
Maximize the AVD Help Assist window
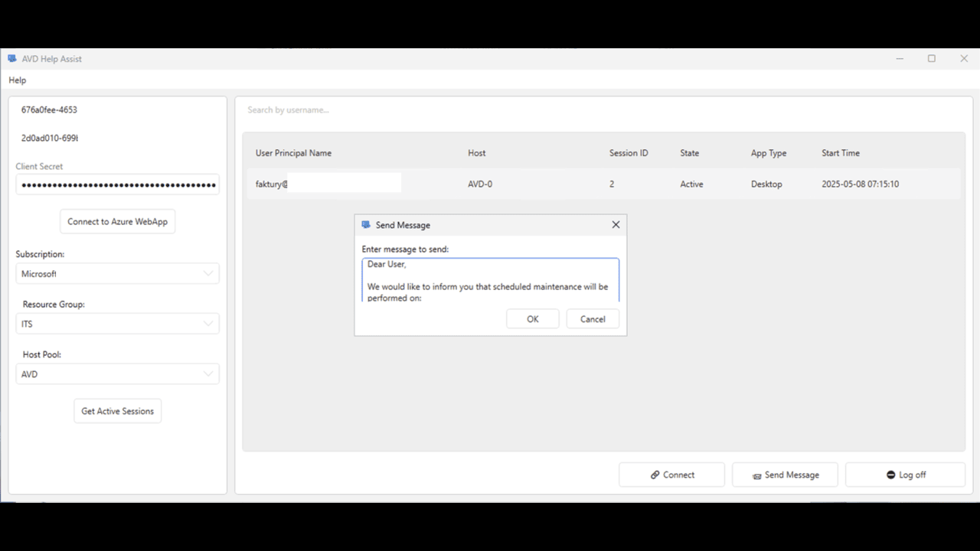pyautogui.click(x=932, y=59)
